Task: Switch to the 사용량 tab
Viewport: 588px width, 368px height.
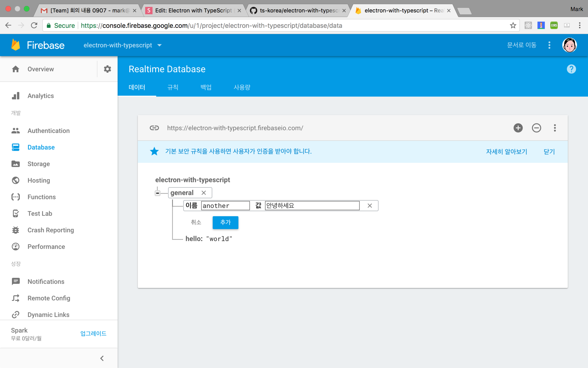Action: click(x=242, y=87)
